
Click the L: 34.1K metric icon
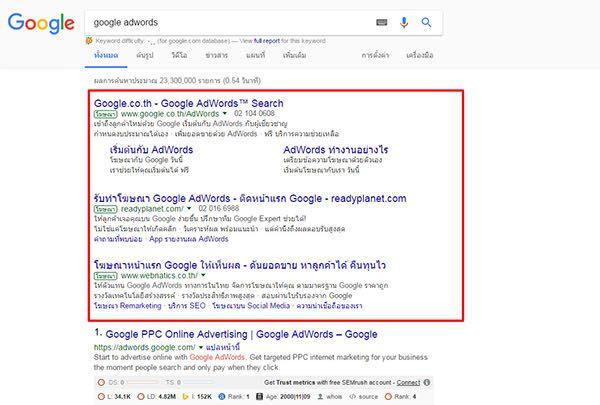point(101,397)
